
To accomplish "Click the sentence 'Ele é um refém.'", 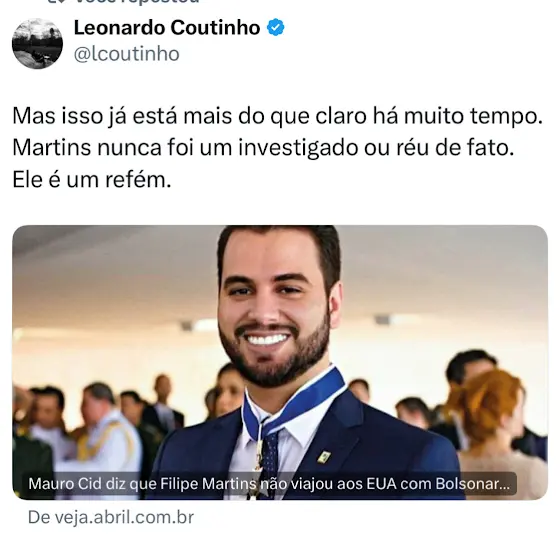I will [x=92, y=179].
